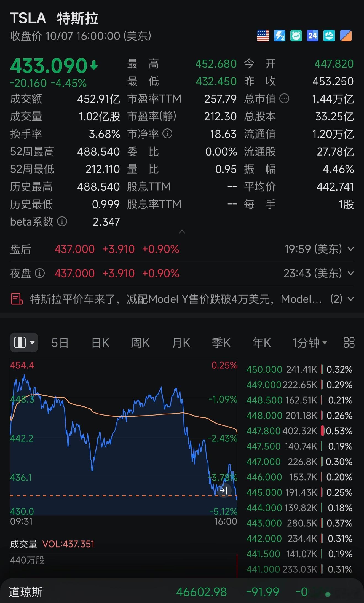The width and height of the screenshot is (364, 603).
Task: Tap the jump-to-latest arrow on chart
Action: pyautogui.click(x=224, y=491)
